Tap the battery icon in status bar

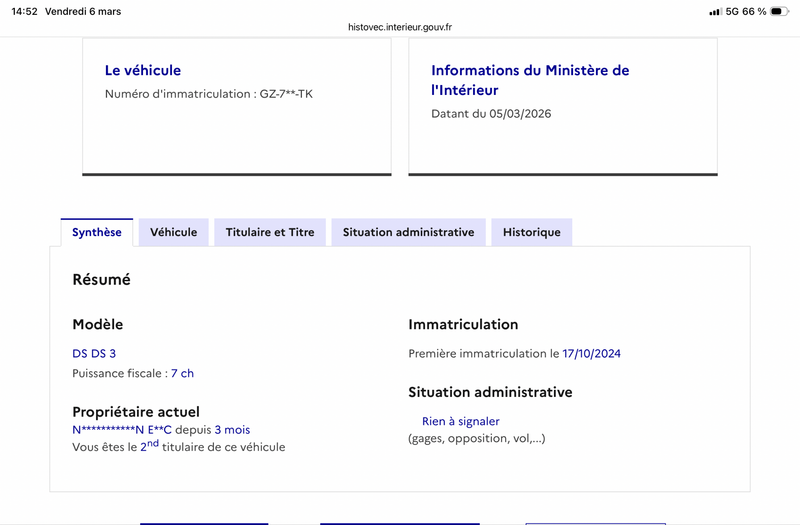(779, 11)
